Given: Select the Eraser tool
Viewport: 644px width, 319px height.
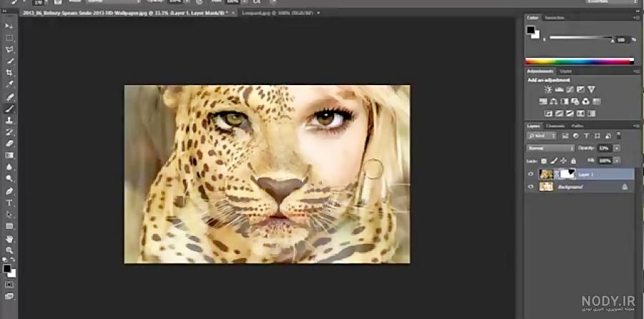Looking at the screenshot, I should point(9,144).
